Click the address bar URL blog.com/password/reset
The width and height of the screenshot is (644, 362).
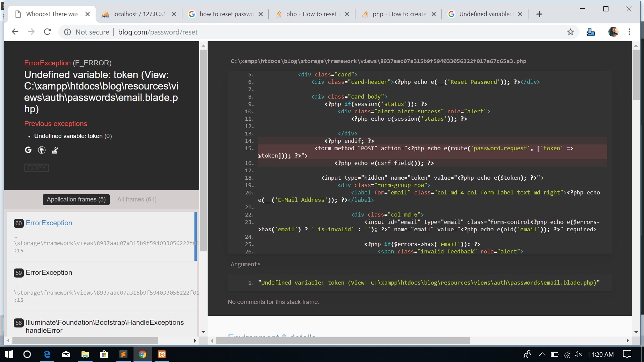(158, 32)
